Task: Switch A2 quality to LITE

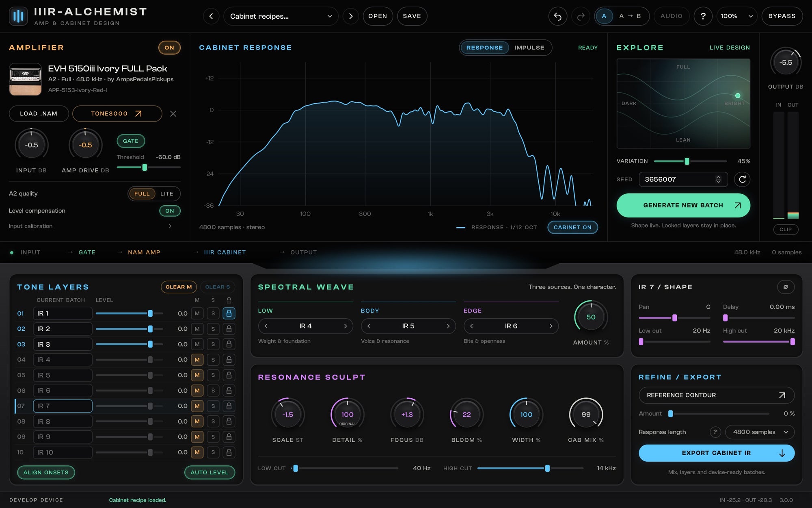Action: click(166, 194)
